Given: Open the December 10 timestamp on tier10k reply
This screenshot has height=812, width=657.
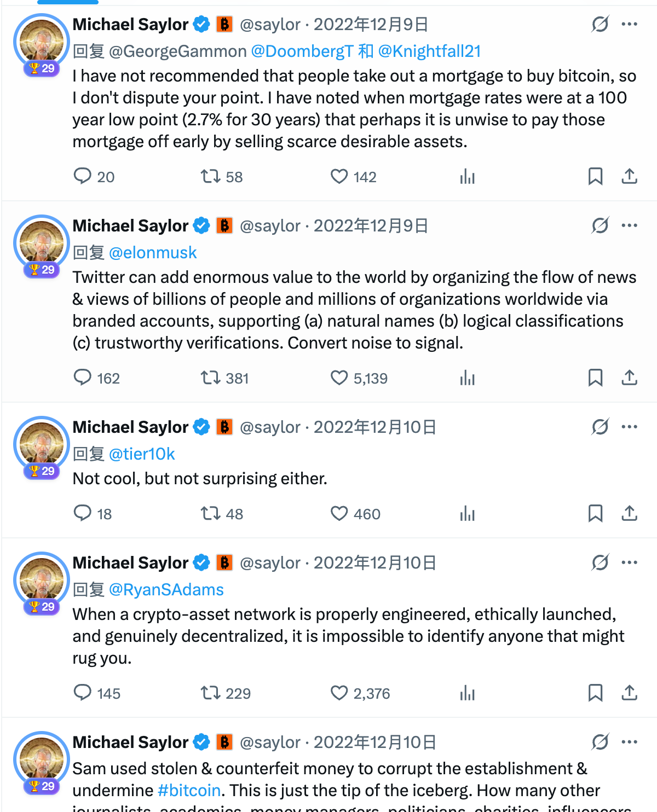Looking at the screenshot, I should tap(374, 427).
